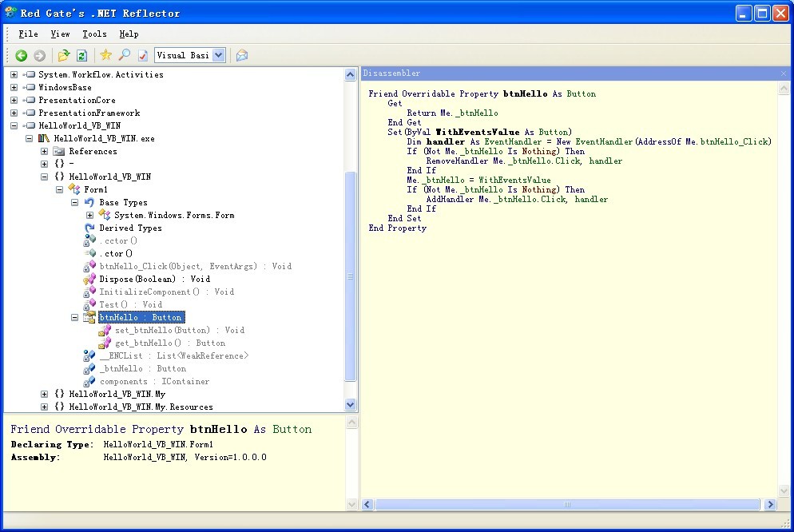The height and width of the screenshot is (532, 794).
Task: Expand the PresentationFramework assembly node
Action: click(14, 113)
